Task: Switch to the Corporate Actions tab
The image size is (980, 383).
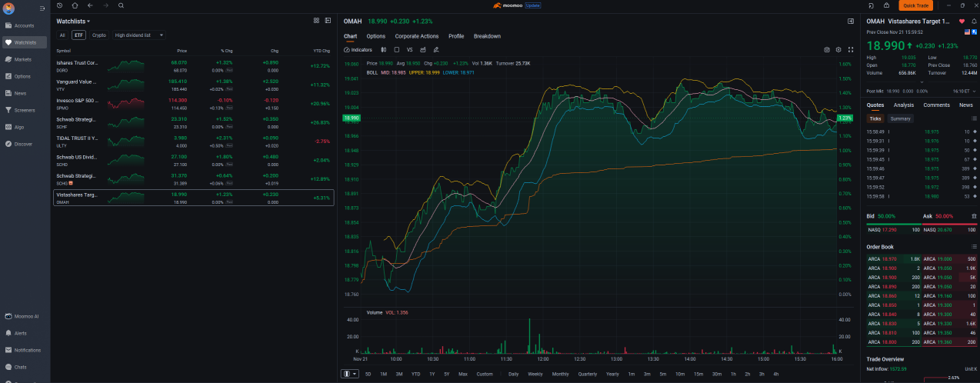Action: click(x=417, y=36)
